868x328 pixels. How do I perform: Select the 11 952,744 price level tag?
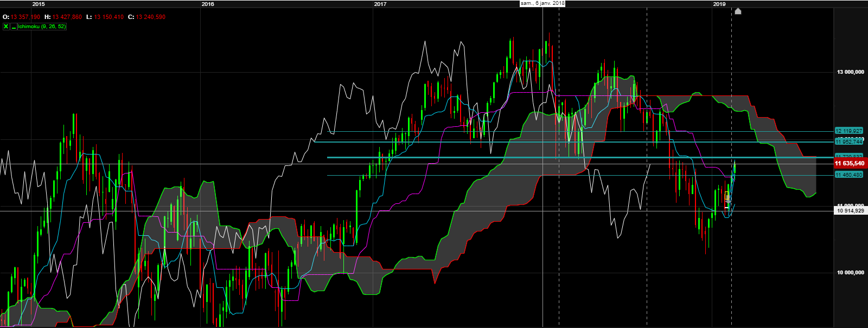(849, 142)
